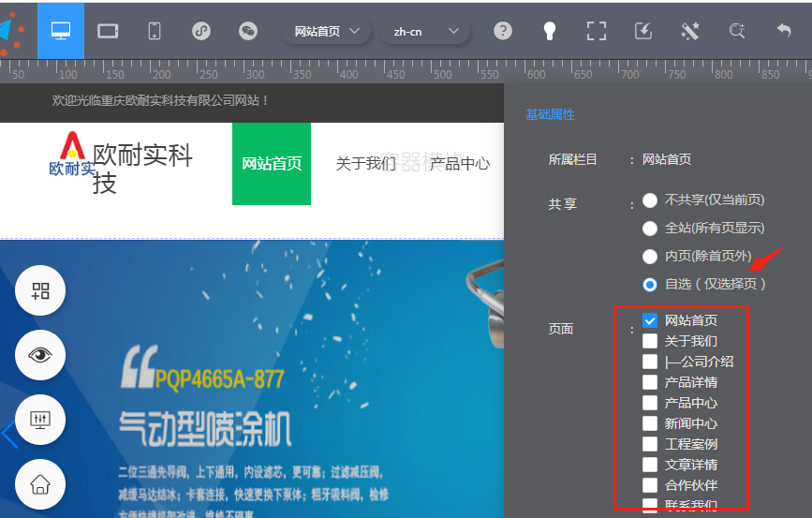Click the green 网站首页 nav item

pos(272,164)
